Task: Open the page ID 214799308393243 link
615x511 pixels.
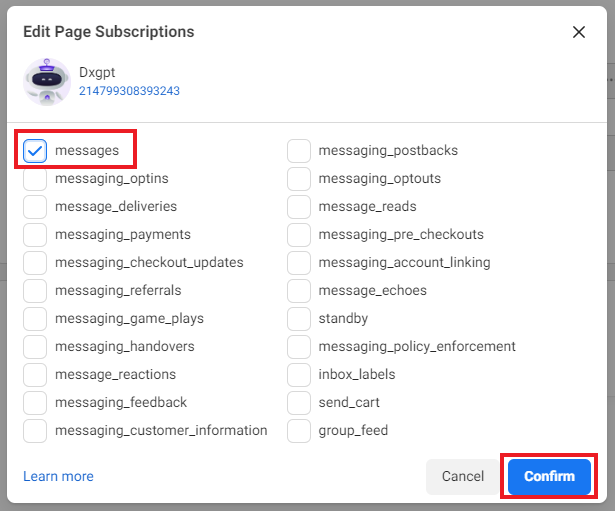Action: [129, 91]
